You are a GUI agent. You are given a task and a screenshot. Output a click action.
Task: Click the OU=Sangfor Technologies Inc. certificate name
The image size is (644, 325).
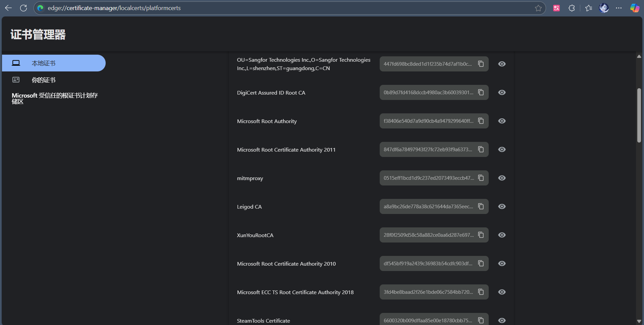(x=304, y=64)
